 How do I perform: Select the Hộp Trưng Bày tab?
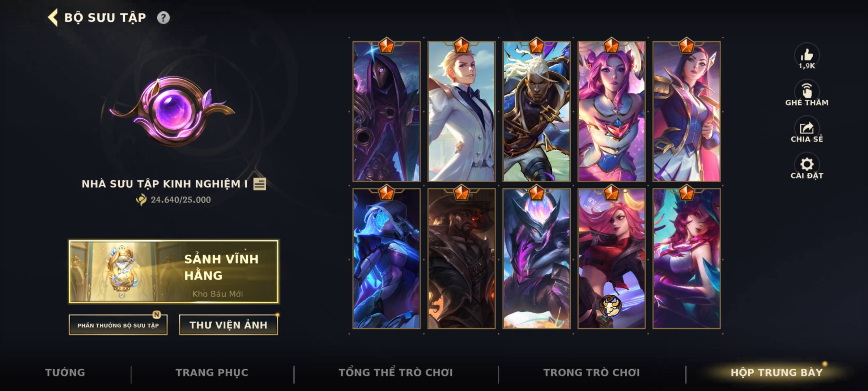tap(777, 373)
